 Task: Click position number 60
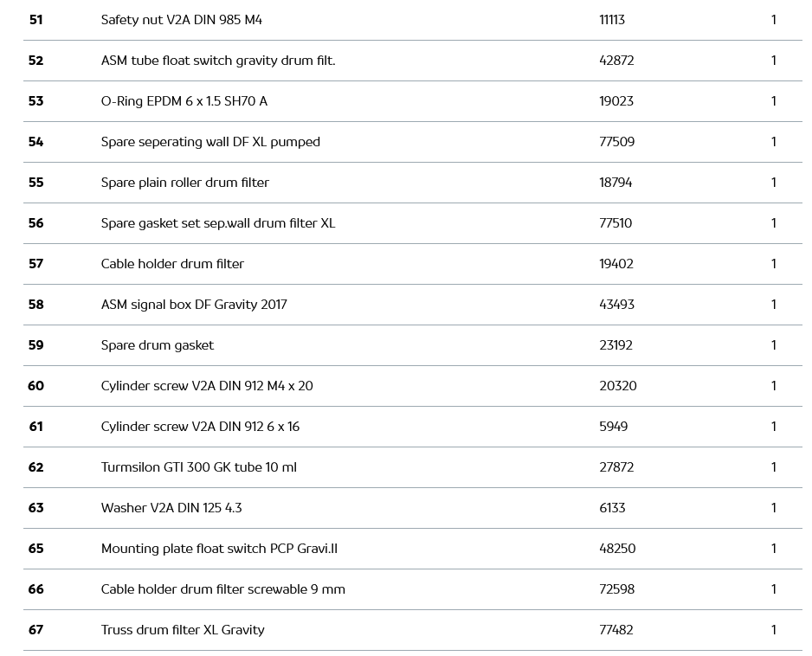coord(35,386)
